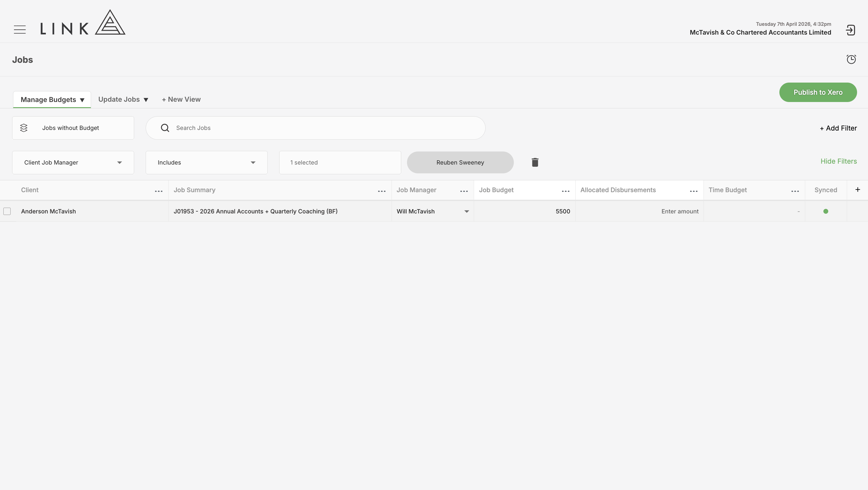Click the Search Jobs input field
This screenshot has height=490, width=868.
click(x=315, y=128)
